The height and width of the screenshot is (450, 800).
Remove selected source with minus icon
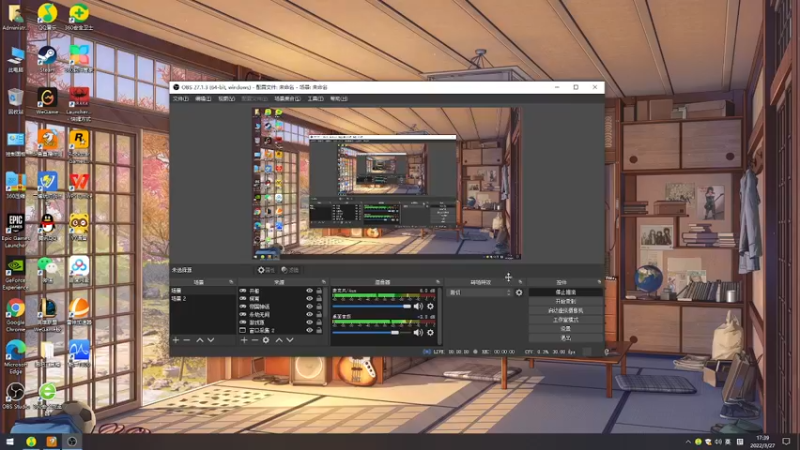(255, 340)
